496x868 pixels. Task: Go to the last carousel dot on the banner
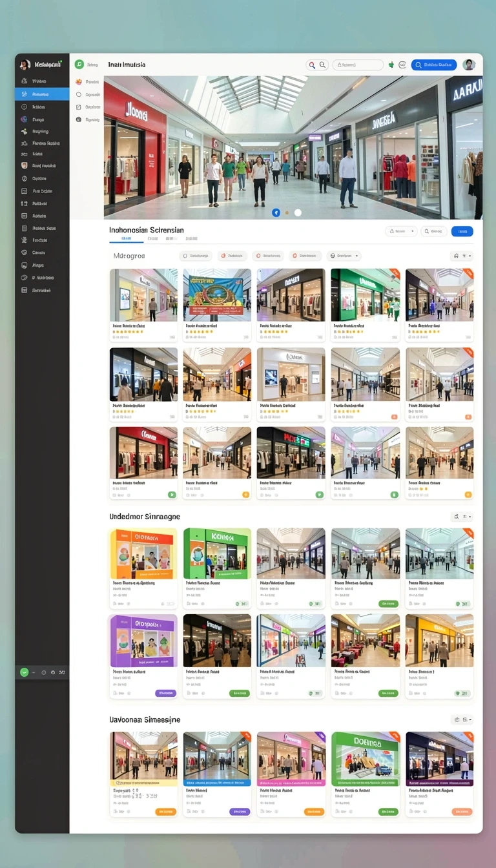point(298,212)
